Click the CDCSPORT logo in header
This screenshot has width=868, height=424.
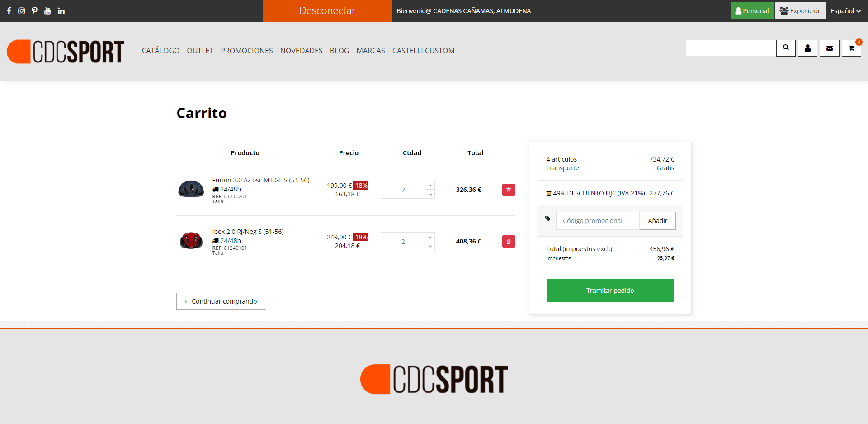pyautogui.click(x=66, y=51)
